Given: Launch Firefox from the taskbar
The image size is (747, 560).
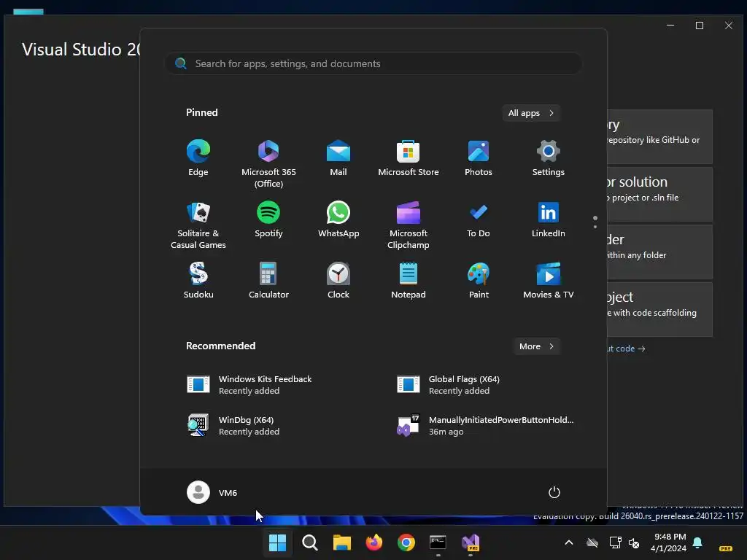Looking at the screenshot, I should coord(374,542).
